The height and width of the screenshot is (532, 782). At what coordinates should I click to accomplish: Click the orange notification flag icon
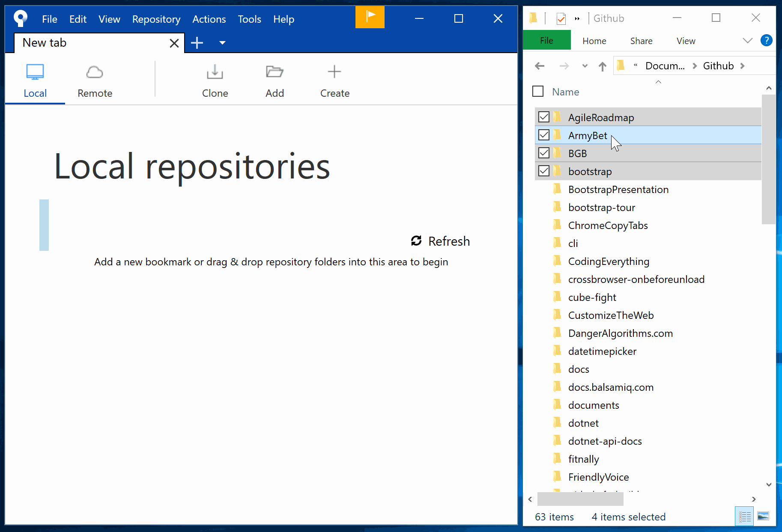[x=370, y=18]
